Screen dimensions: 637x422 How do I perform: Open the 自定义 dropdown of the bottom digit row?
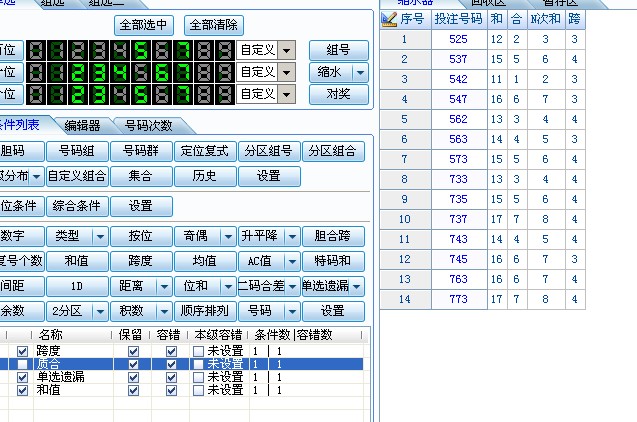click(286, 94)
